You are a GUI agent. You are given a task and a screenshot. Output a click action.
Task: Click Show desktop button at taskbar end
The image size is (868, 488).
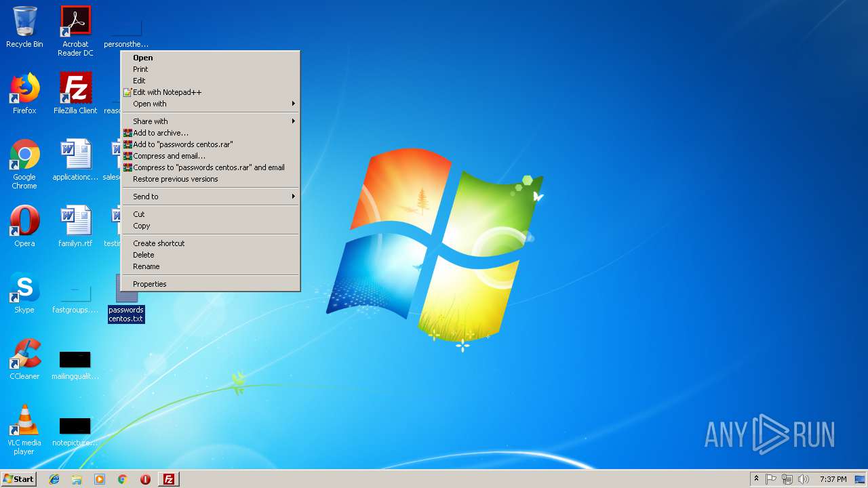[x=860, y=479]
